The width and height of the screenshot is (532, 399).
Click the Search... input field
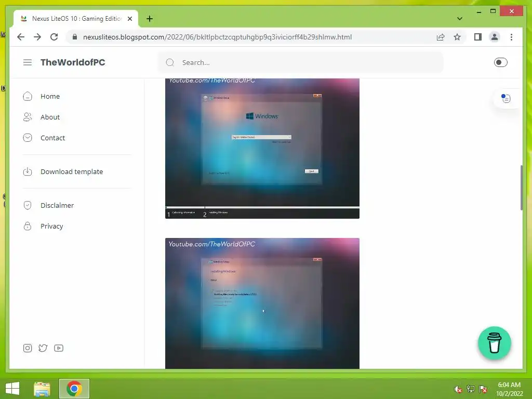(300, 62)
